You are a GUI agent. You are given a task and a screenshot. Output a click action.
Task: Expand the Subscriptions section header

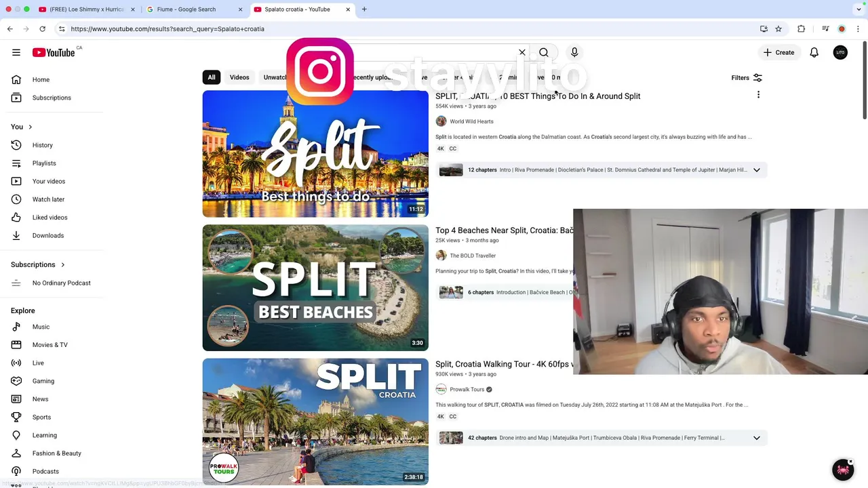38,264
